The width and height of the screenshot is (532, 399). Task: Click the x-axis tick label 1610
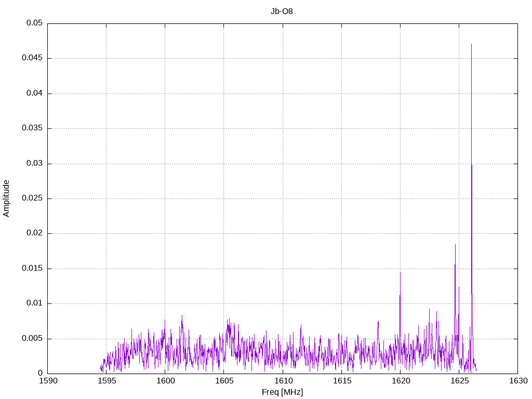(283, 381)
